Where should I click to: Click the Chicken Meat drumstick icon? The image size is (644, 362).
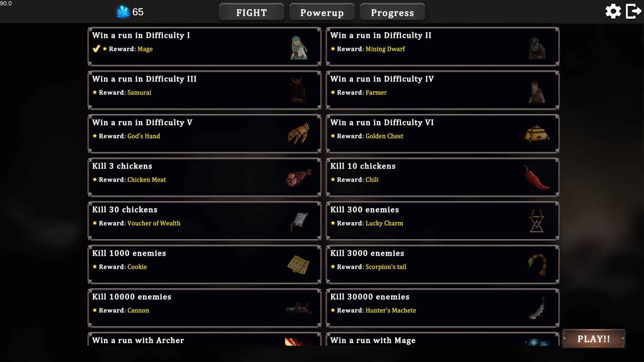pyautogui.click(x=298, y=177)
